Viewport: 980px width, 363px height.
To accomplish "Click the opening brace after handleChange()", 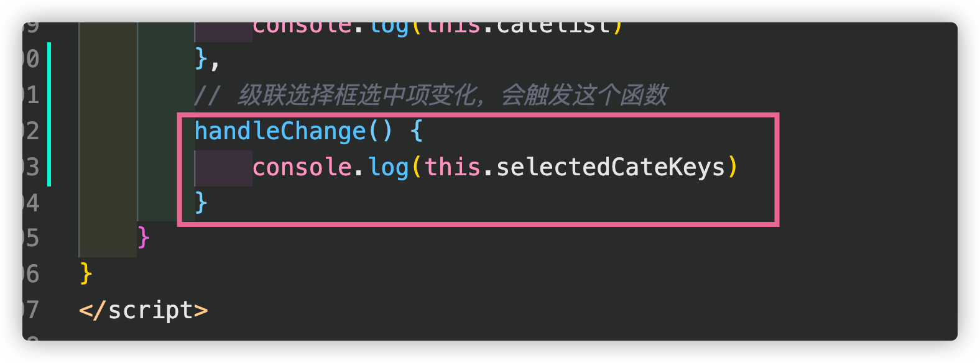I will pos(416,131).
